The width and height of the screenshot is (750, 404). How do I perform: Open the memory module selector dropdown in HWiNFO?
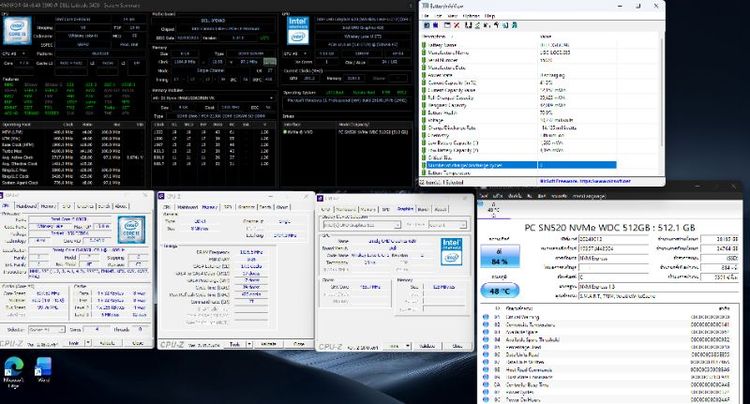point(213,98)
